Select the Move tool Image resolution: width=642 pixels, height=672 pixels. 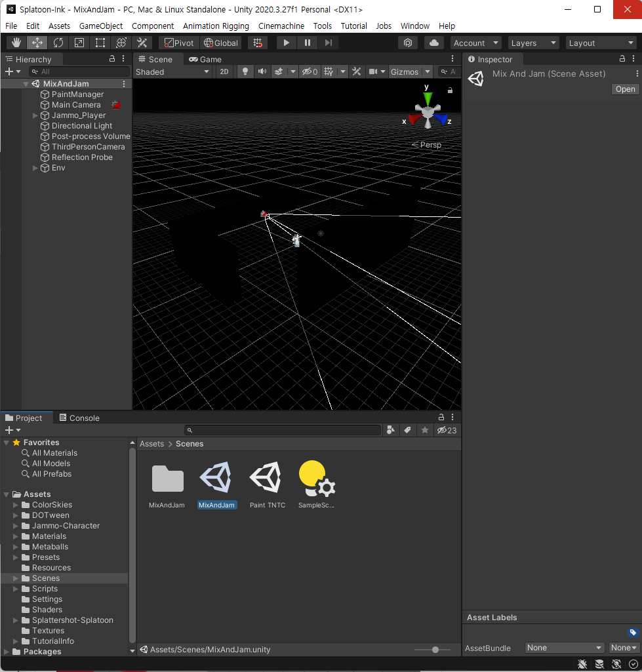click(x=37, y=43)
